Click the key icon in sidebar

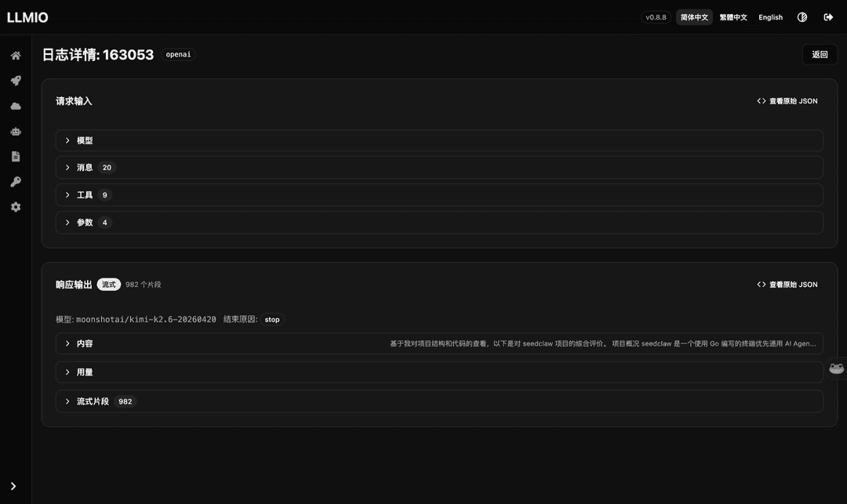tap(16, 182)
